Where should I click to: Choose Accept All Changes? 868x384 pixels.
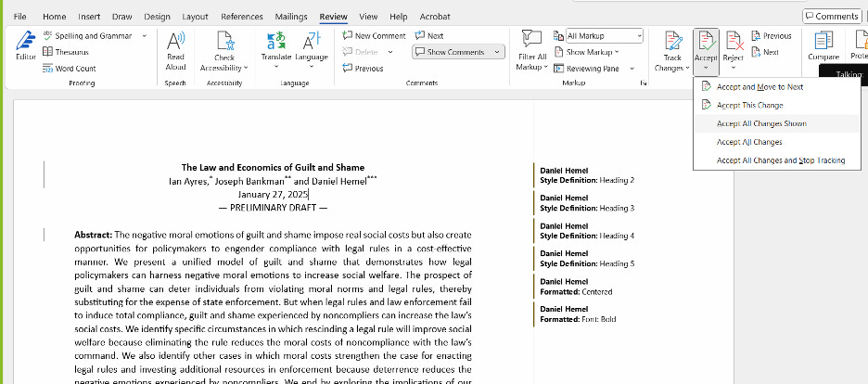(x=777, y=142)
